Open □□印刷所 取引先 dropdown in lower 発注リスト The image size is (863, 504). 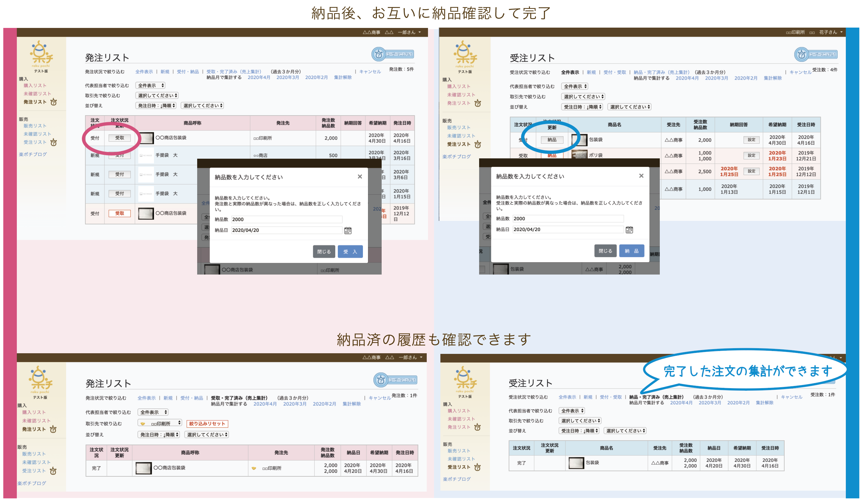(160, 423)
